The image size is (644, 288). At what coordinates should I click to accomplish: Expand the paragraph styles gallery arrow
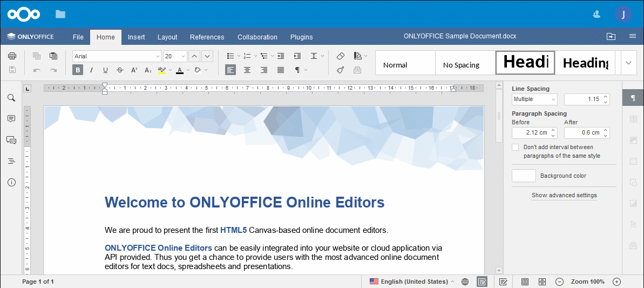tap(628, 63)
